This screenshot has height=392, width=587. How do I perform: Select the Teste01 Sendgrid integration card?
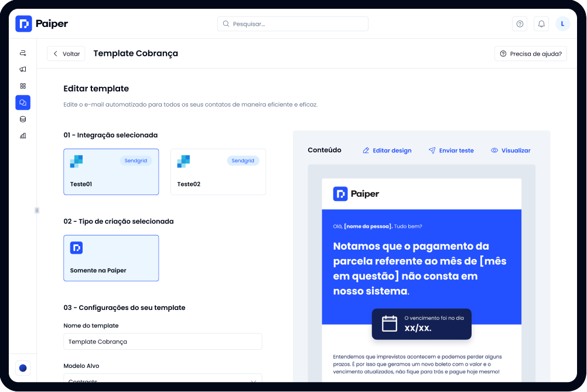pyautogui.click(x=111, y=172)
